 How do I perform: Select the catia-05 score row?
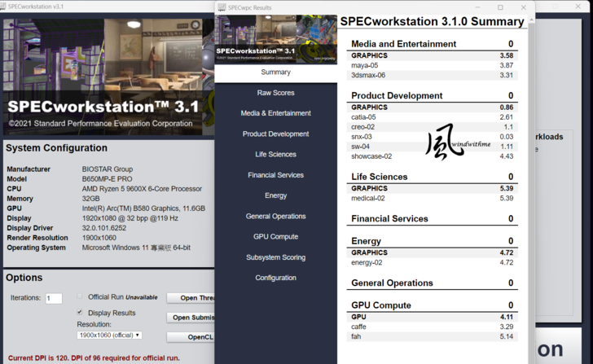(x=432, y=117)
